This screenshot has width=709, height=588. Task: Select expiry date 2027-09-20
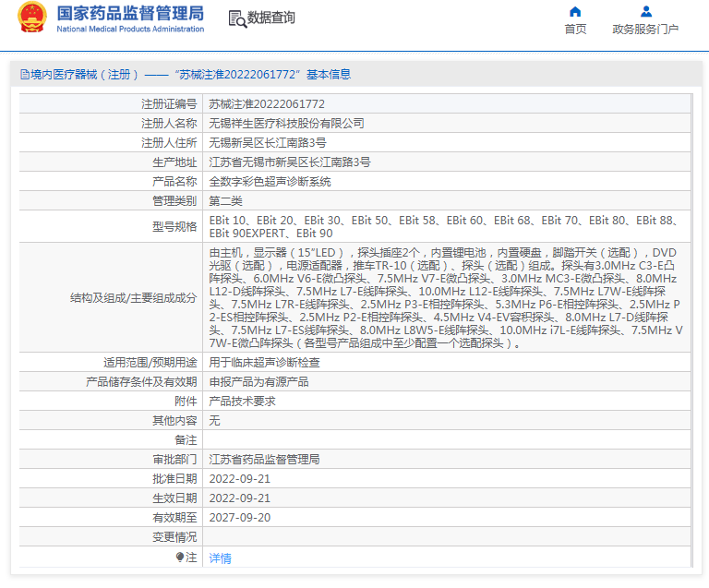point(240,518)
